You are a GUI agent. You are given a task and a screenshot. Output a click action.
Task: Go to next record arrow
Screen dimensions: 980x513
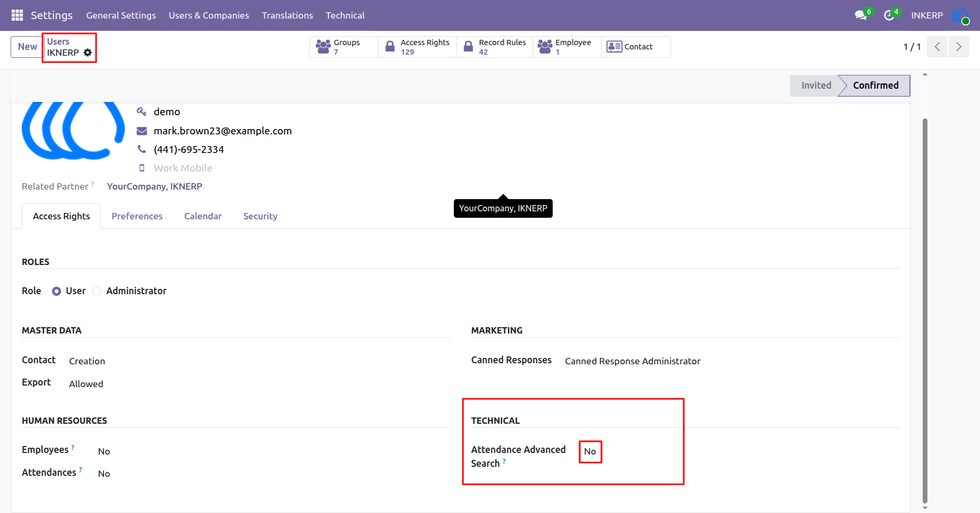click(959, 47)
